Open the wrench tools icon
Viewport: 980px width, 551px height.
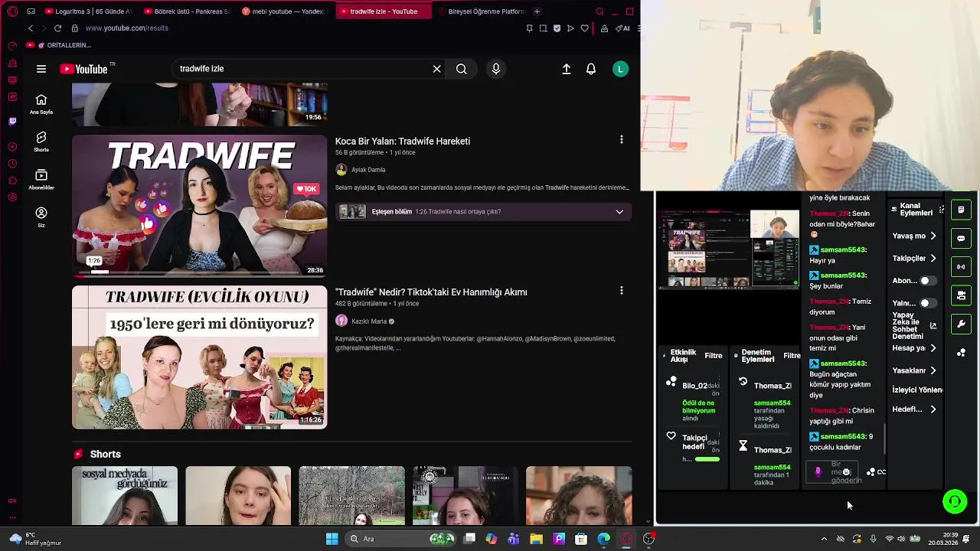(x=961, y=324)
